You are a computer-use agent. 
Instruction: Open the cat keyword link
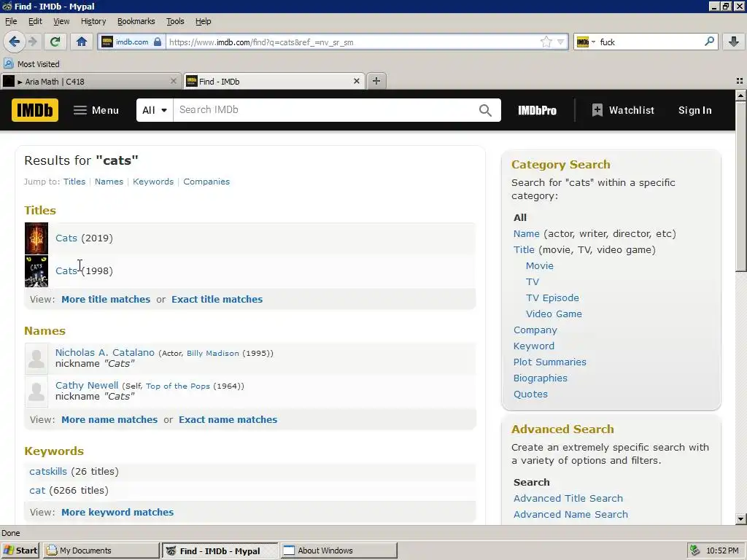(37, 491)
